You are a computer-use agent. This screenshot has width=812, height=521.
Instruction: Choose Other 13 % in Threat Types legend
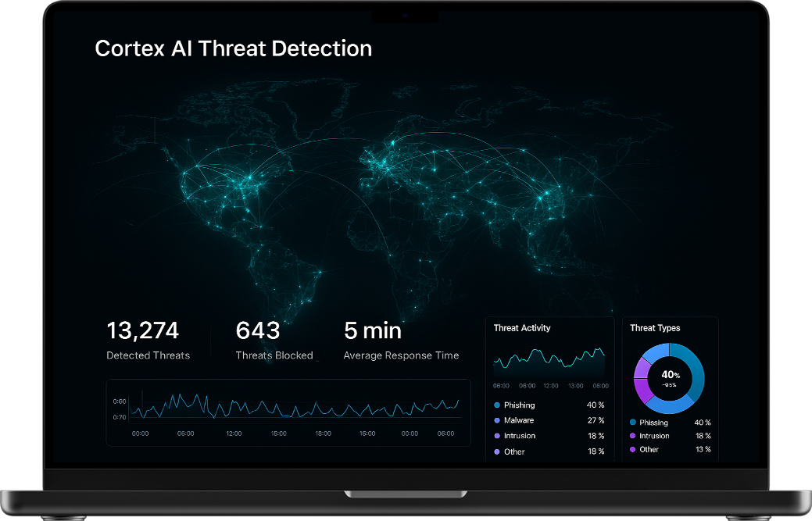click(x=670, y=449)
